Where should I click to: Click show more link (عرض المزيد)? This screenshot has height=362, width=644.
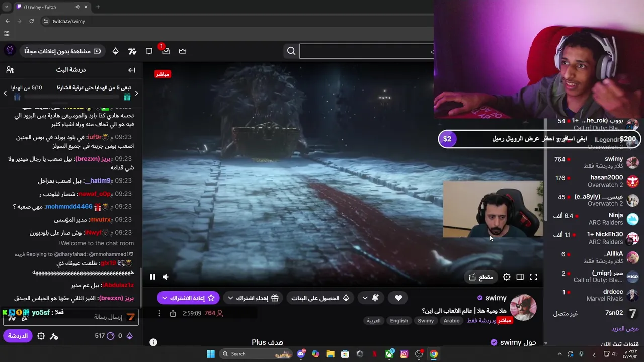[x=625, y=329]
